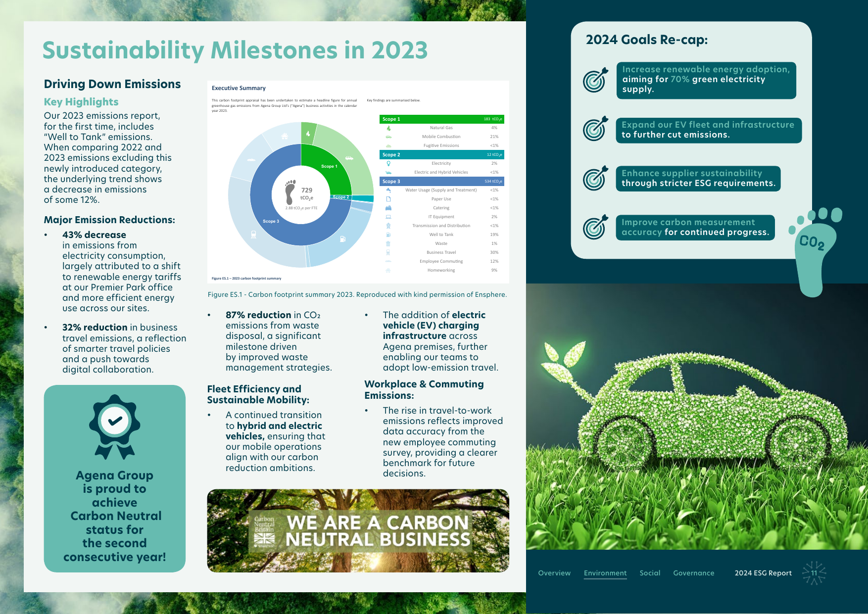Screen dimensions: 868x614
Task: Click the green Scope 1 header bar
Action: 442,119
